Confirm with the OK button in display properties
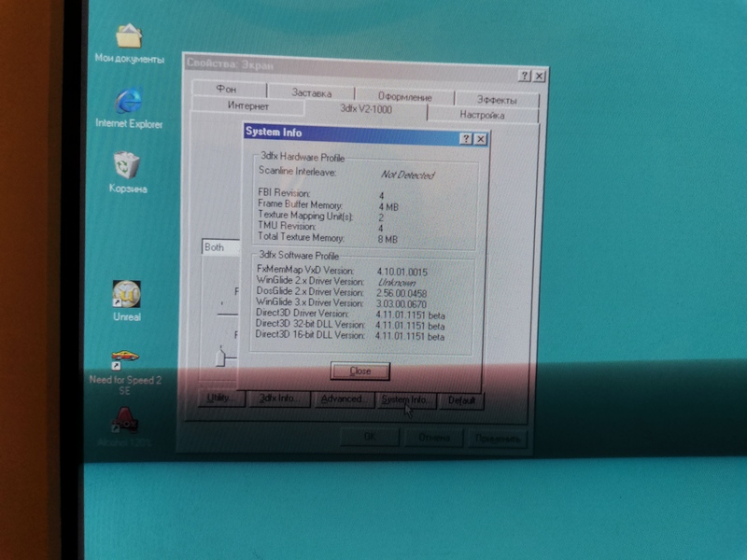 pyautogui.click(x=370, y=436)
